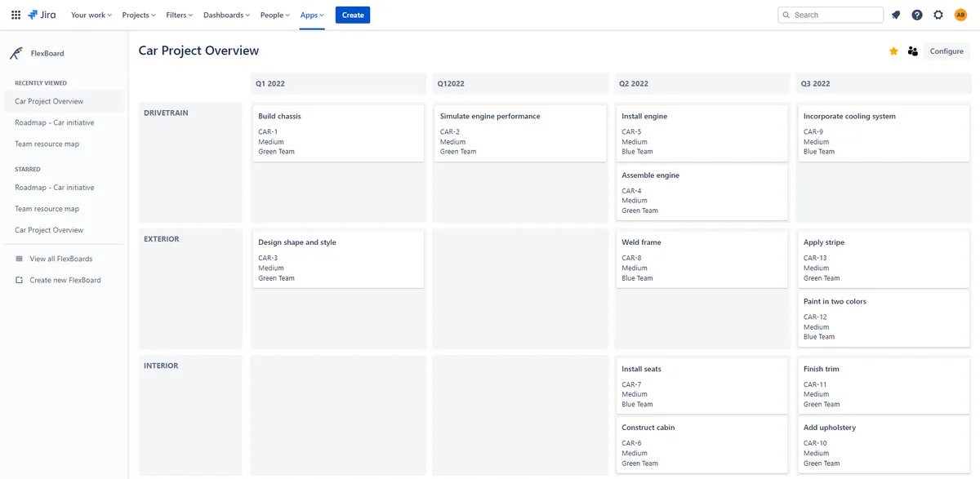Screen dimensions: 980x479
Task: Open Team resource map under Starred
Action: pyautogui.click(x=47, y=209)
